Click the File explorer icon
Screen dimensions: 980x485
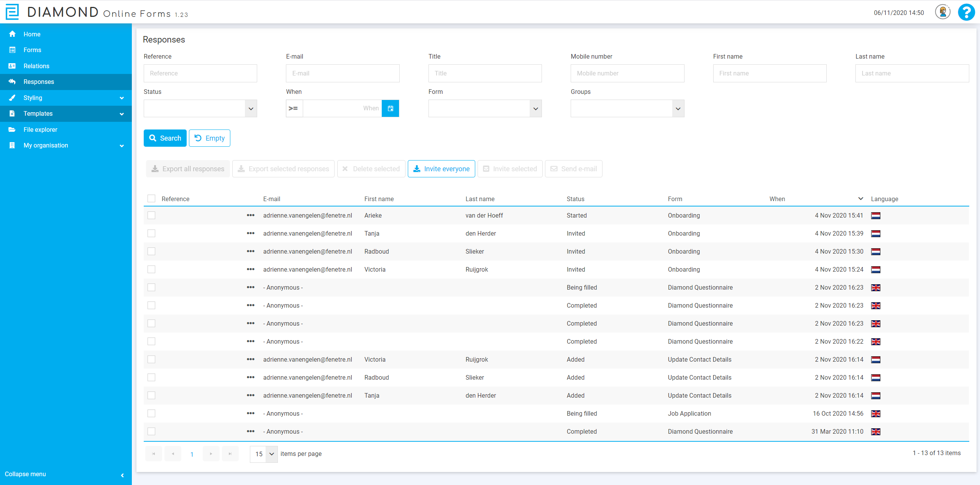12,129
